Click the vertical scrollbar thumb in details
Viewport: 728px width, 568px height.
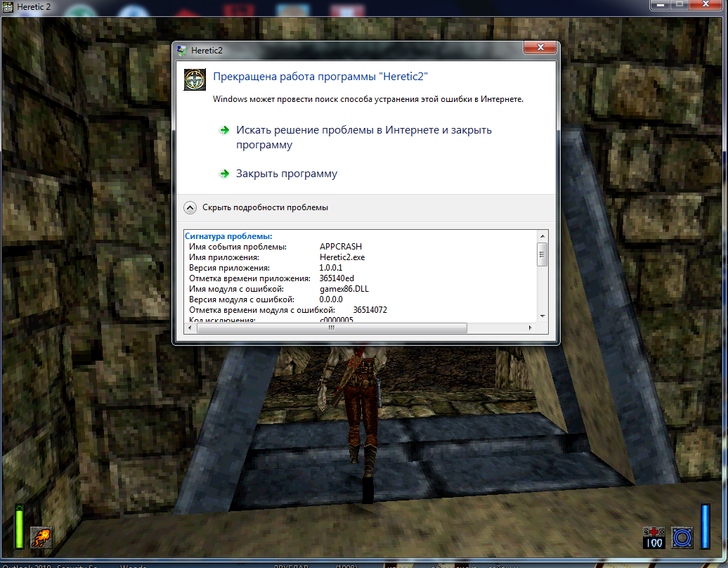point(542,254)
